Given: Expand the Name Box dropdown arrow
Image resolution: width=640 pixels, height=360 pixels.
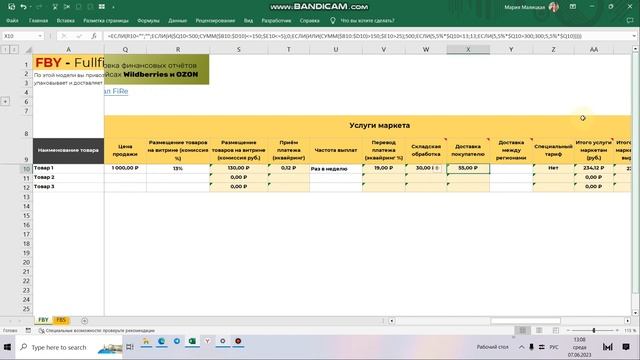Looking at the screenshot, I should tap(40, 36).
